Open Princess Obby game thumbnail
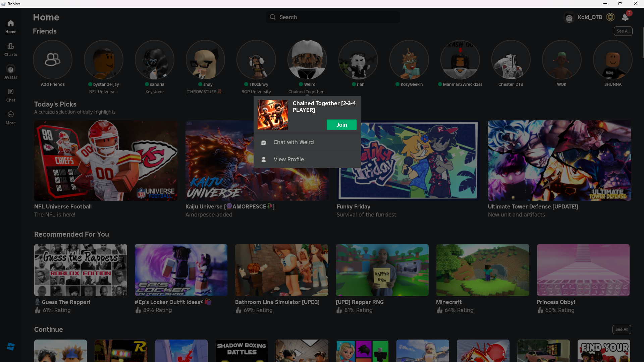The height and width of the screenshot is (362, 644). (583, 270)
